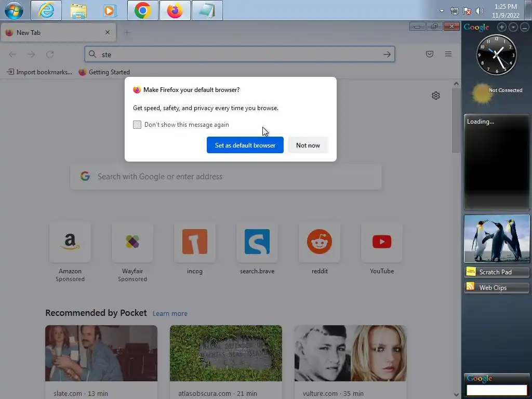The height and width of the screenshot is (399, 532).
Task: Click Set as default browser button
Action: coord(245,145)
